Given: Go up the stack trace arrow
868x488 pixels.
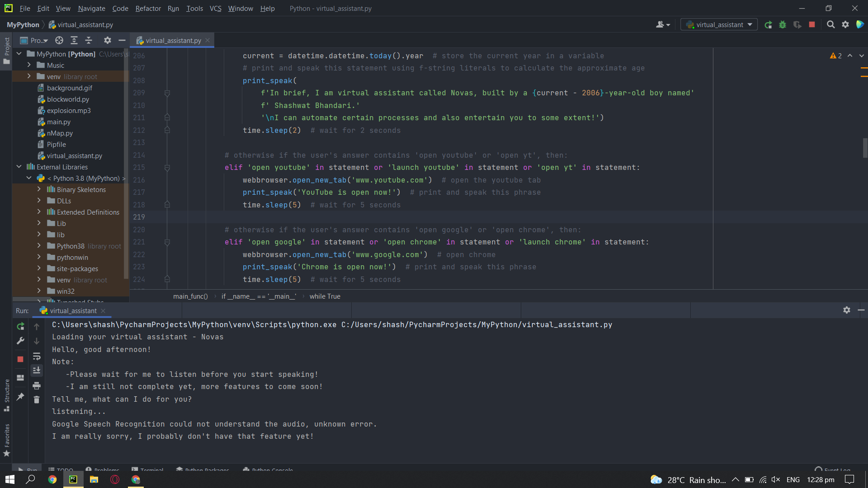Looking at the screenshot, I should (x=37, y=326).
